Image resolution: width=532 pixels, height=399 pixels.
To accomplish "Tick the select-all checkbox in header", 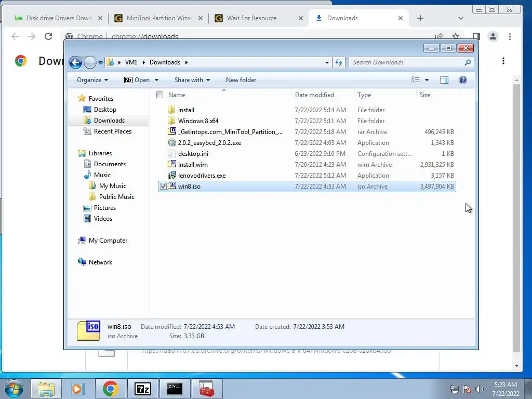I will point(160,95).
